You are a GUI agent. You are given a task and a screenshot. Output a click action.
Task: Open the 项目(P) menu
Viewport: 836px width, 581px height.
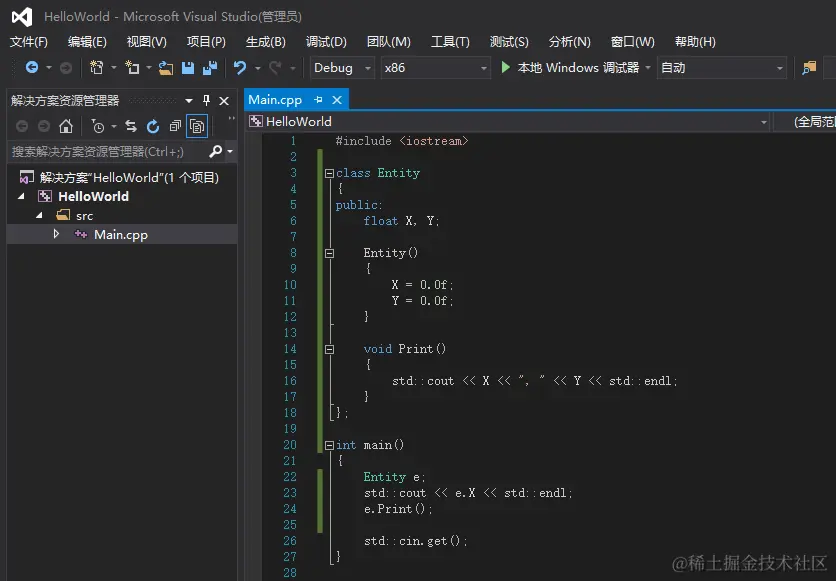pos(206,42)
